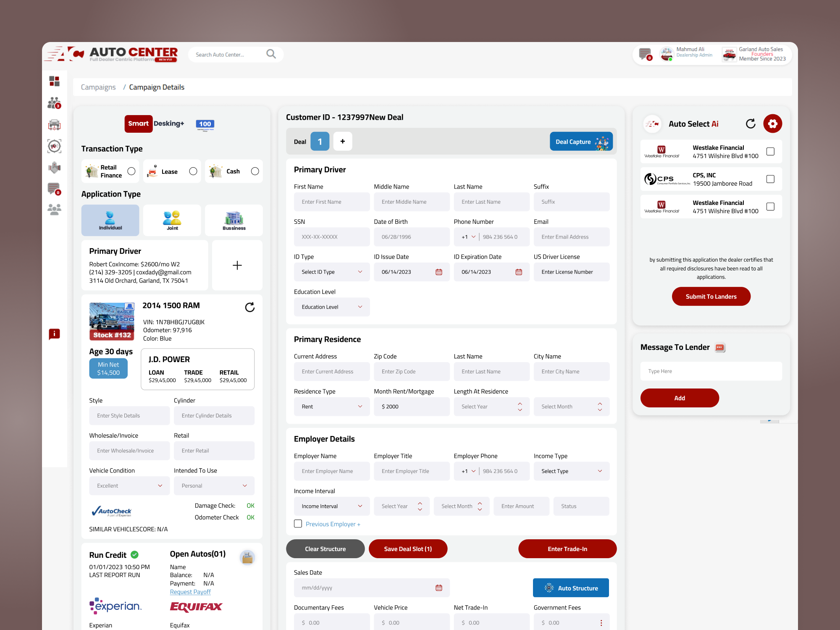Check the CPS, INC lender checkbox
This screenshot has height=630, width=840.
770,179
